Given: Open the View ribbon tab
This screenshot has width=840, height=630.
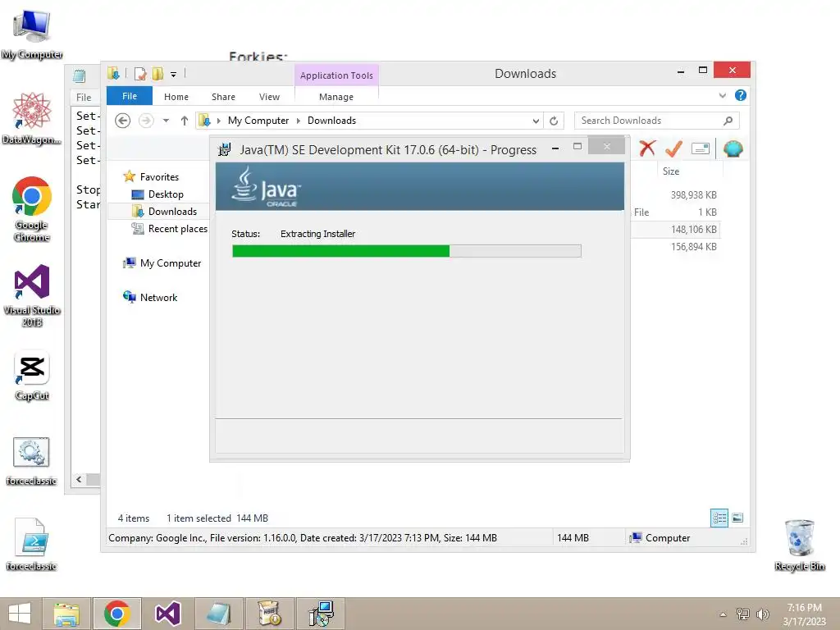Looking at the screenshot, I should tap(269, 97).
